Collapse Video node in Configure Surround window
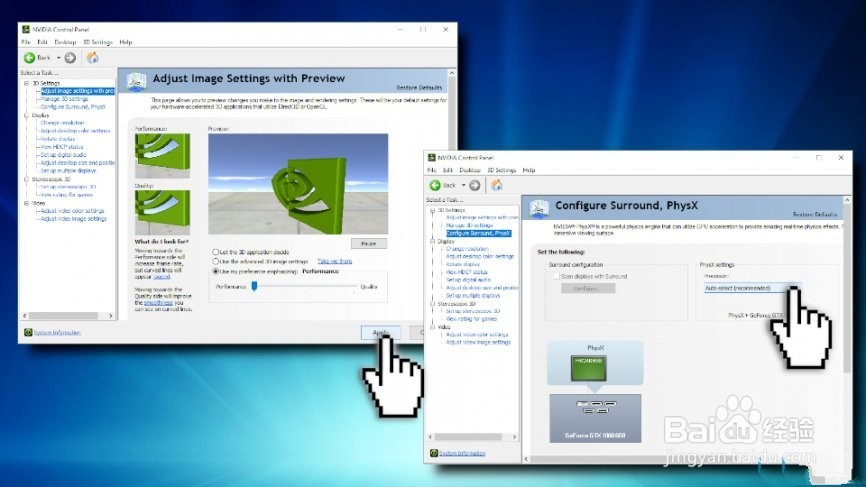The height and width of the screenshot is (487, 866). tap(432, 327)
